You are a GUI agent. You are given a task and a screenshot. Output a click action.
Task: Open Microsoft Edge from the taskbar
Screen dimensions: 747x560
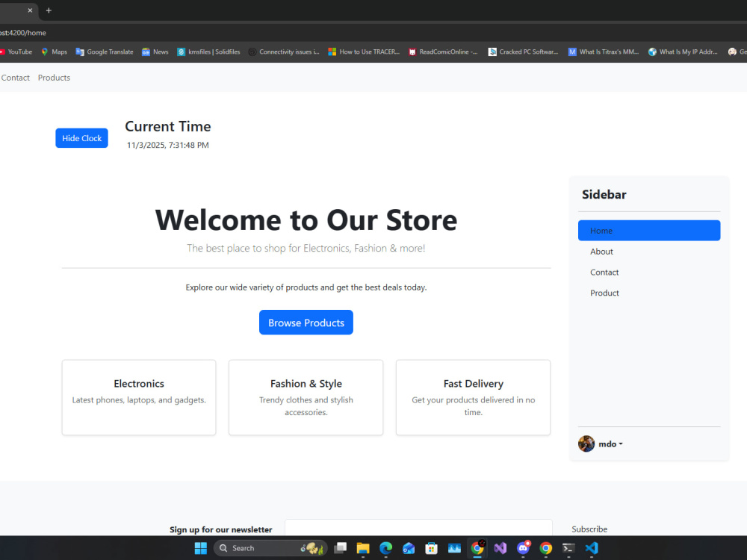point(386,548)
